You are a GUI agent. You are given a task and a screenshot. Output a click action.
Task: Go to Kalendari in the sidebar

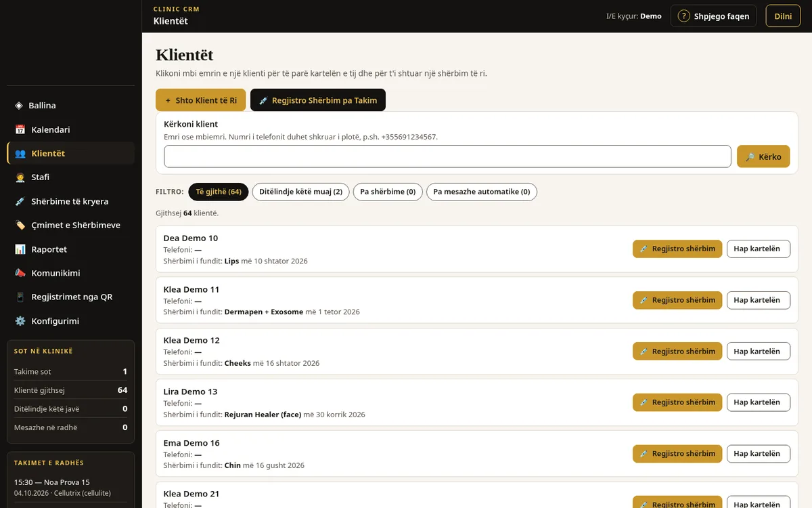click(70, 129)
